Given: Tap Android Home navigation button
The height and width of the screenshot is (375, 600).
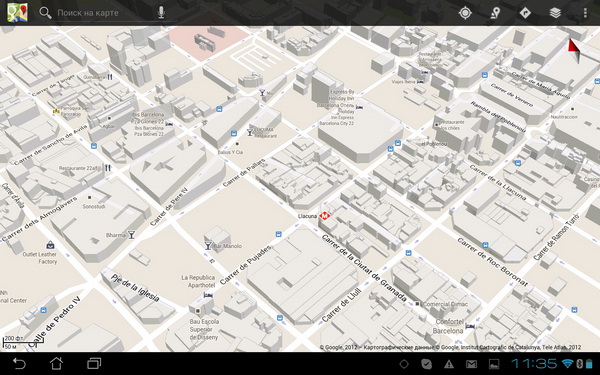Looking at the screenshot, I should 56,363.
